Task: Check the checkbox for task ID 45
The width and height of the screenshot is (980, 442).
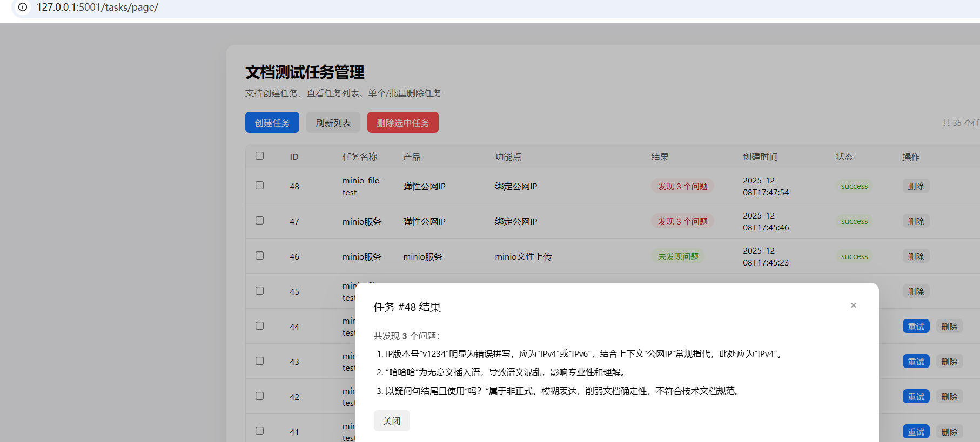Action: 260,291
